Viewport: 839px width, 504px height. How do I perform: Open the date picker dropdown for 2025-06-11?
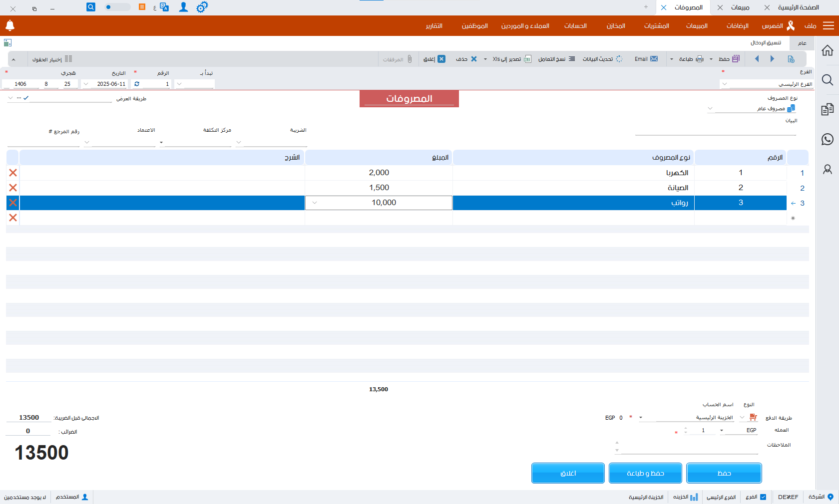pyautogui.click(x=86, y=84)
